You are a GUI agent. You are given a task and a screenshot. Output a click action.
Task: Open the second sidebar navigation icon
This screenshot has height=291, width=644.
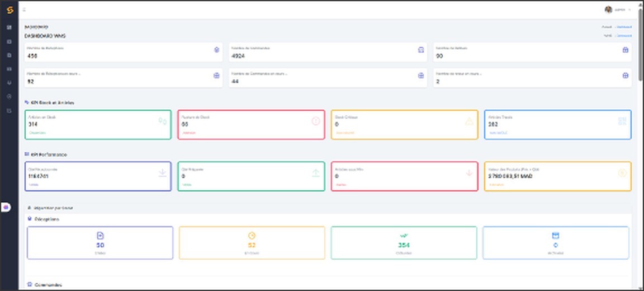click(10, 41)
